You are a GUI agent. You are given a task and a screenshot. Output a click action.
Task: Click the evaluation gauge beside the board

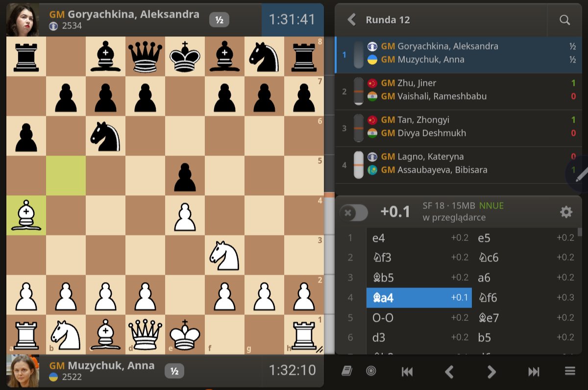329,195
